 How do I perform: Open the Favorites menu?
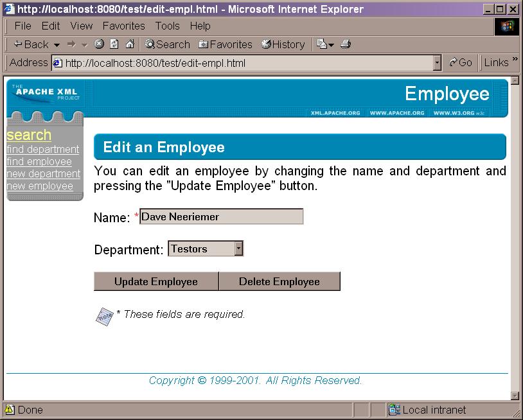(123, 26)
